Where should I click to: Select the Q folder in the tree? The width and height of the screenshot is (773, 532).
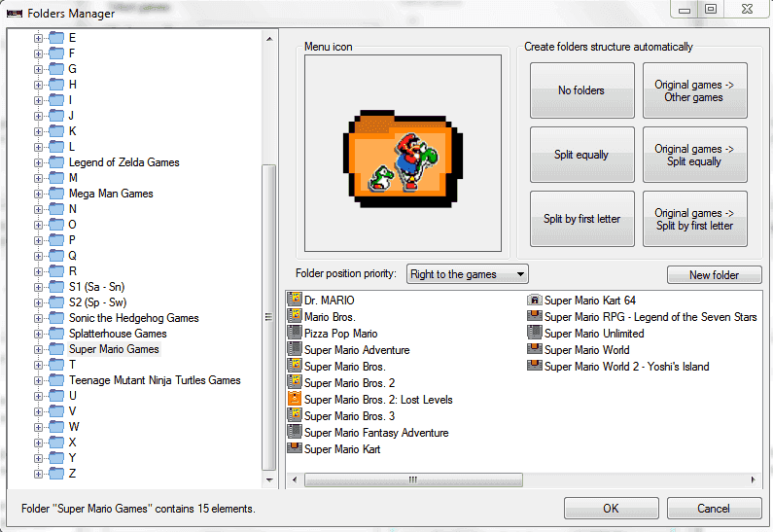[x=73, y=256]
